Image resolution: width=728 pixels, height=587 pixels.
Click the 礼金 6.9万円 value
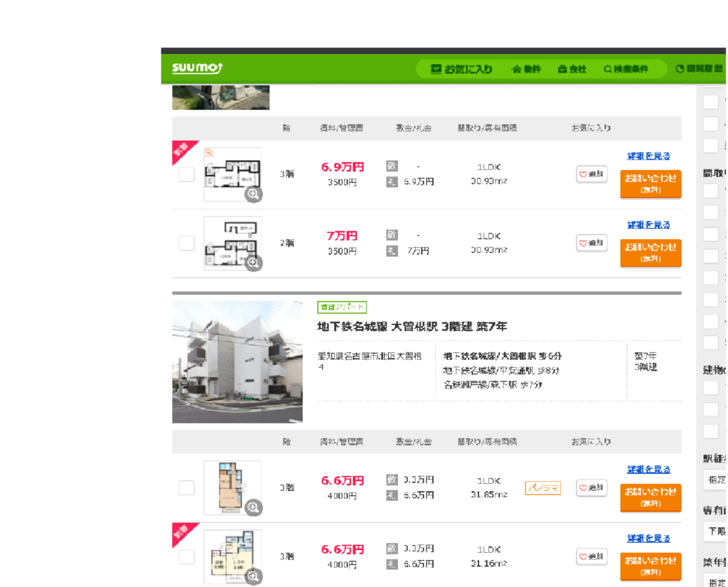[419, 181]
